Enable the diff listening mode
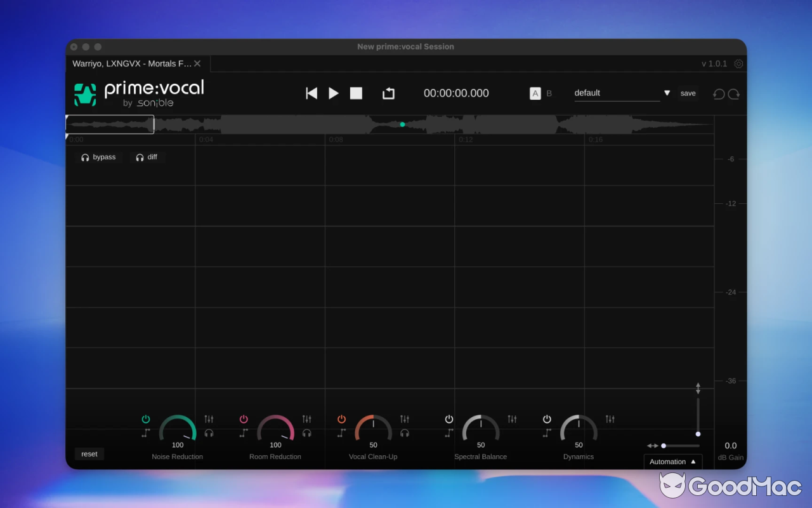 (147, 157)
